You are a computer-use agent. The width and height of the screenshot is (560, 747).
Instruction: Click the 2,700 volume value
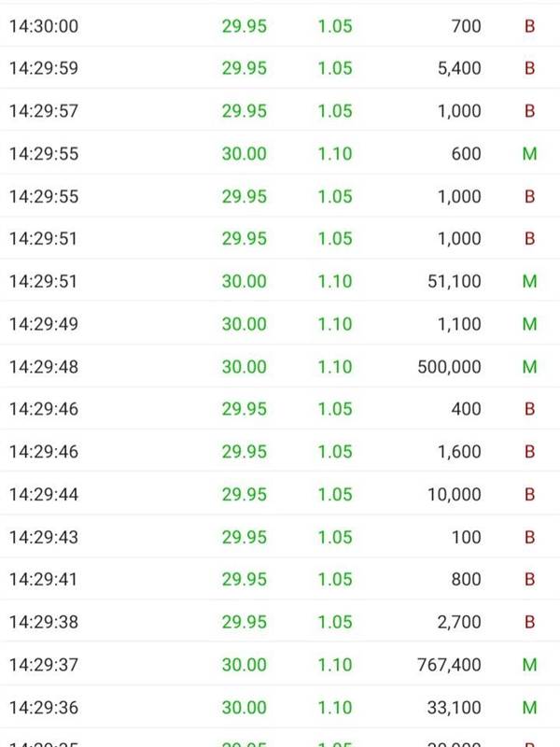(459, 622)
